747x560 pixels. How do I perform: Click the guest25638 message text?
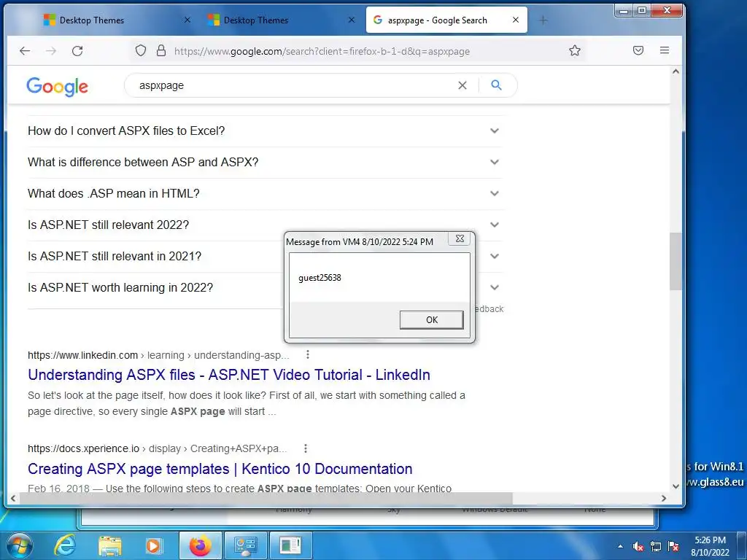pyautogui.click(x=320, y=278)
